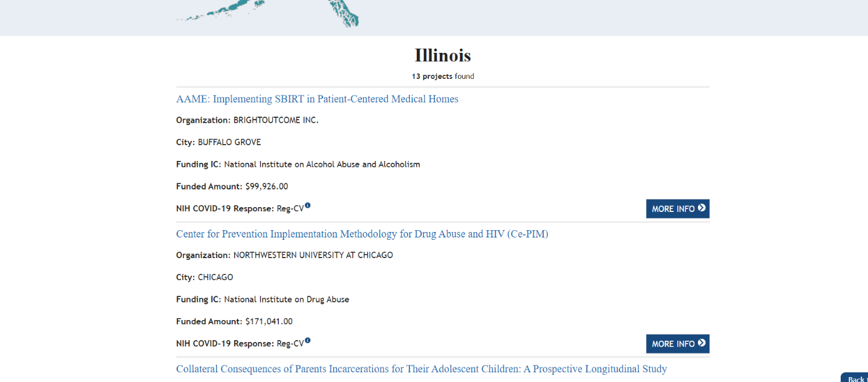Click the $171,041.00 funded amount

(x=269, y=321)
